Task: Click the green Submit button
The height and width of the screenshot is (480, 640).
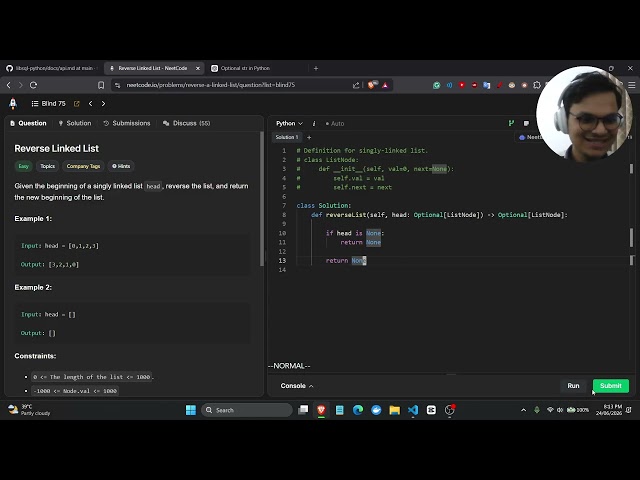Action: tap(611, 386)
